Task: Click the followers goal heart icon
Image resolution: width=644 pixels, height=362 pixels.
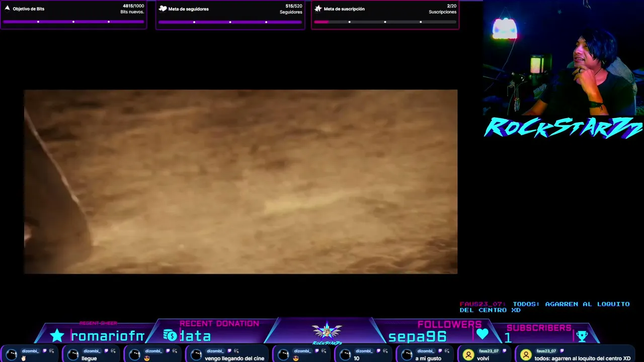Action: 163,9
